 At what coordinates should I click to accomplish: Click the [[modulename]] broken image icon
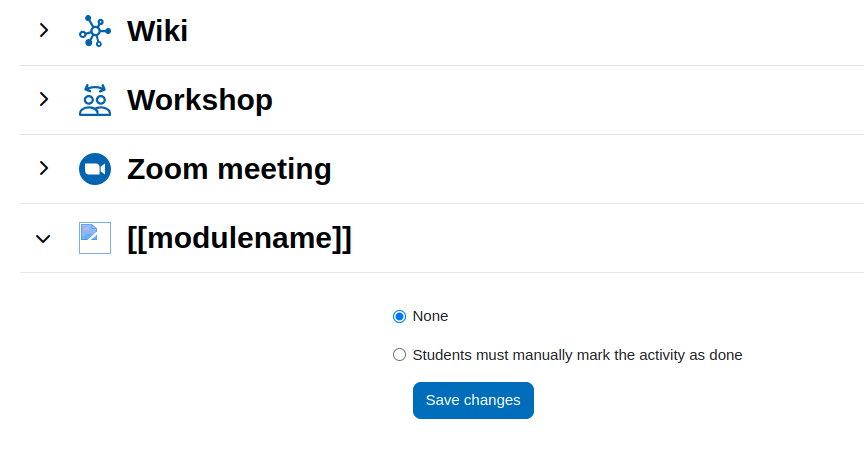[x=95, y=238]
